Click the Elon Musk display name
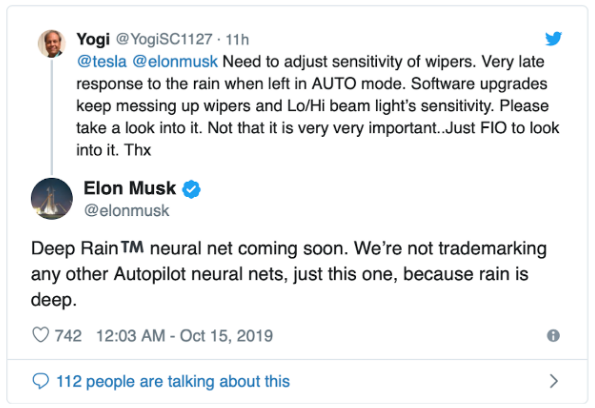The width and height of the screenshot is (595, 408). click(130, 188)
